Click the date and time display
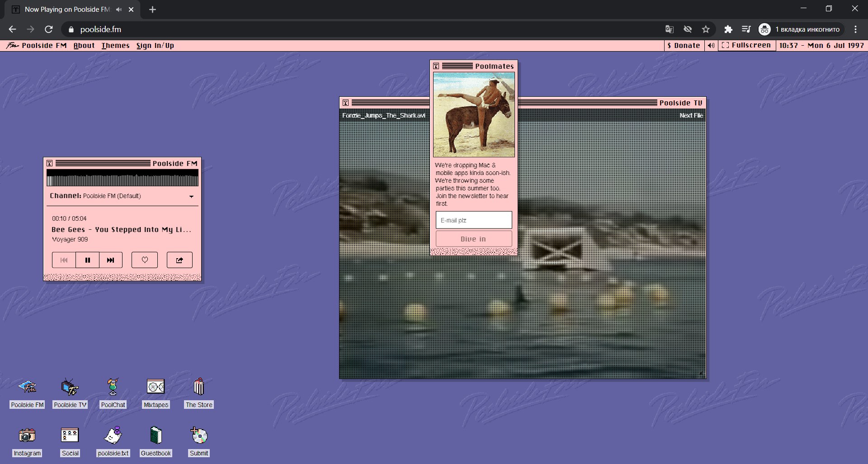 point(821,45)
